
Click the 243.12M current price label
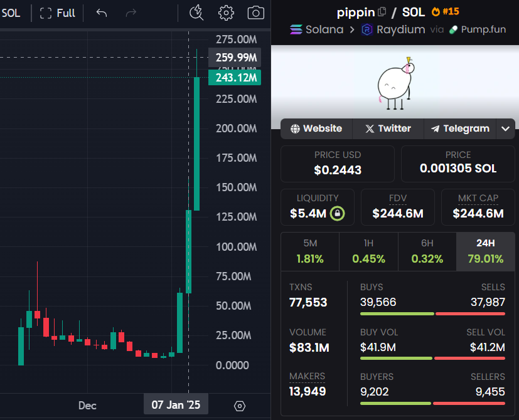pos(235,78)
